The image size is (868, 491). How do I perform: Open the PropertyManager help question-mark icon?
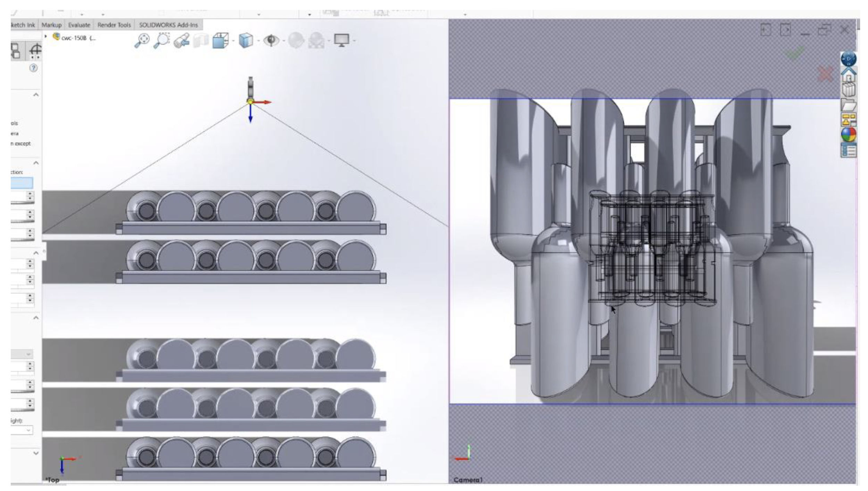click(x=33, y=68)
